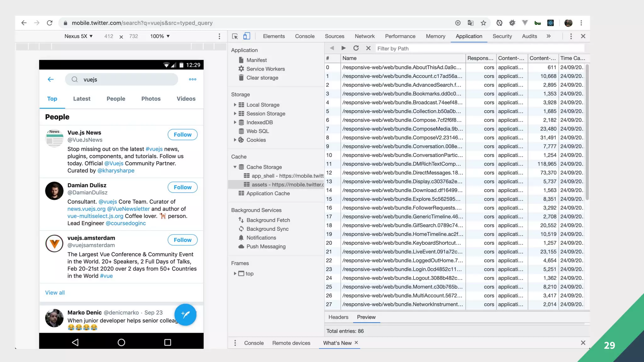Follow the Vue.js News account
The image size is (644, 362).
[182, 134]
